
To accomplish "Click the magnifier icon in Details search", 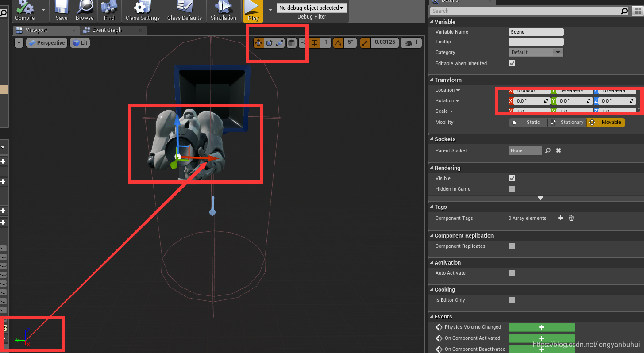I will tap(624, 11).
